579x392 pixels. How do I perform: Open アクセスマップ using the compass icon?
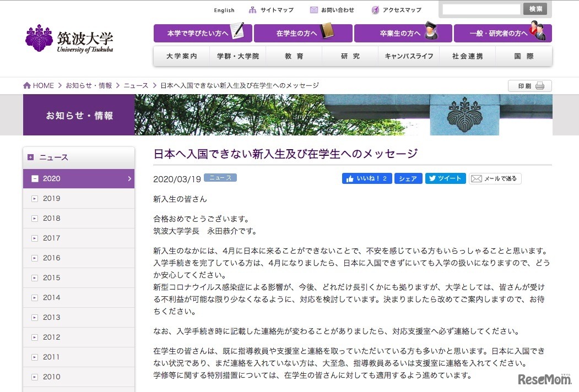pyautogui.click(x=375, y=9)
